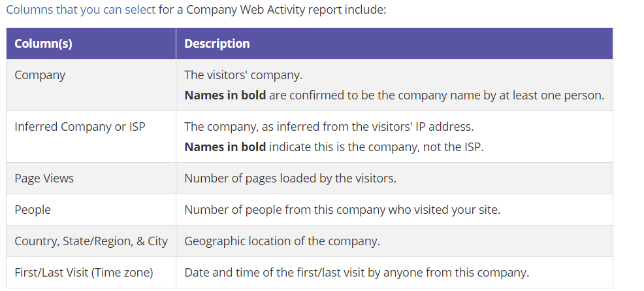Select the People column cell
644x291 pixels.
(x=33, y=210)
